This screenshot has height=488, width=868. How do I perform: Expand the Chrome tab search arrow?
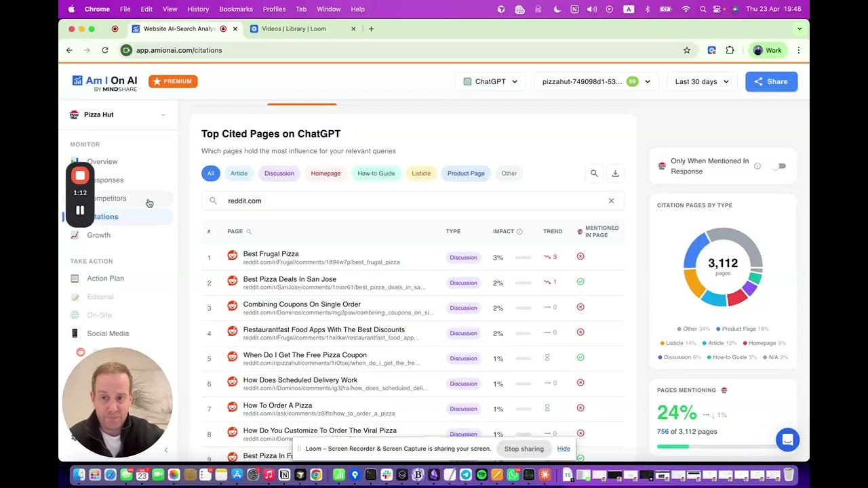[x=800, y=29]
